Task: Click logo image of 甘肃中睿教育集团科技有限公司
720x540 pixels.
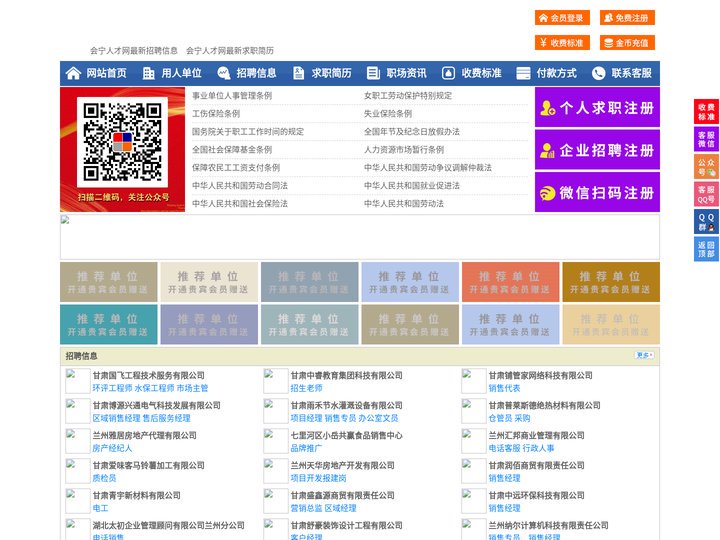Action: (x=276, y=381)
